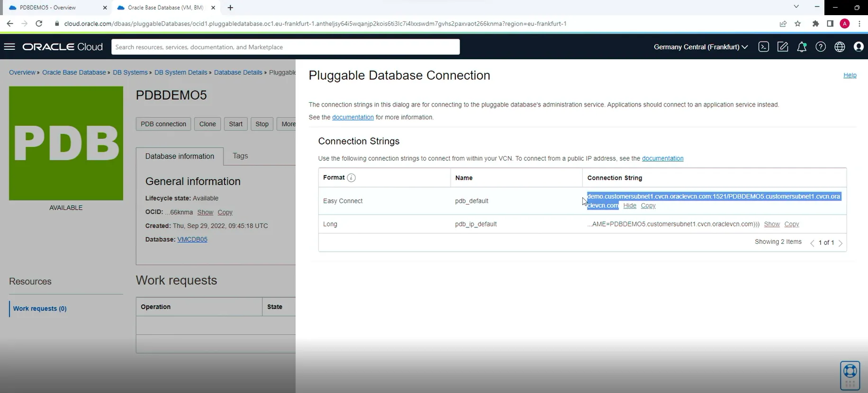Open the documentation link under the dialog intro
The image size is (868, 393).
click(353, 117)
